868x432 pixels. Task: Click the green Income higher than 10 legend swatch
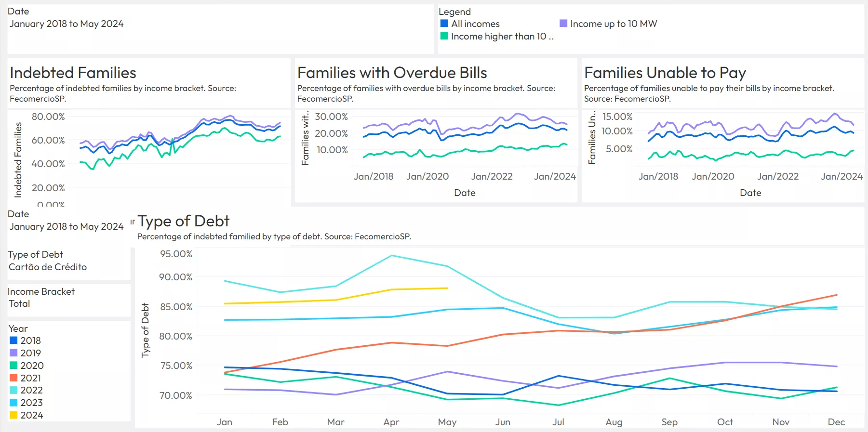click(x=444, y=36)
